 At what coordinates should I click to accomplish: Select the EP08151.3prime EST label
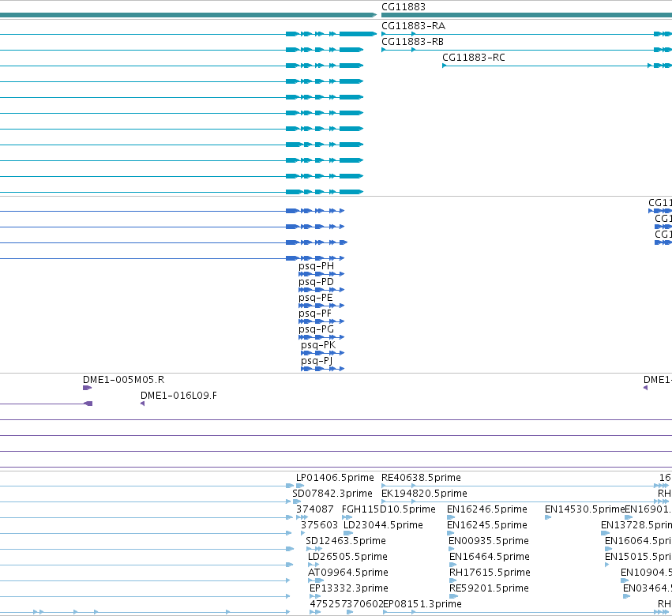[422, 604]
